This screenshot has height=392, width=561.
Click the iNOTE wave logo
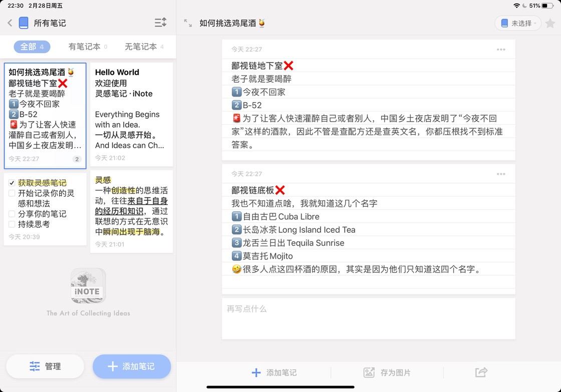tap(88, 286)
